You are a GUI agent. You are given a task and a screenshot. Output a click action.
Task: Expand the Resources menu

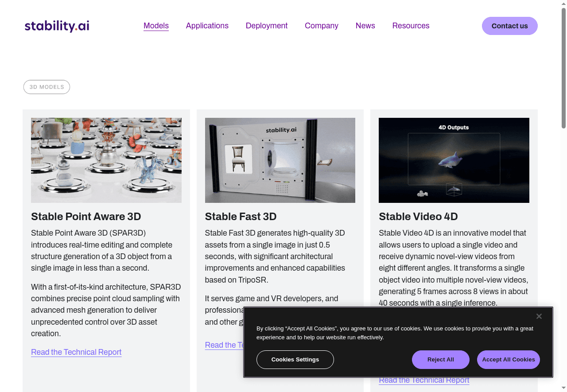(411, 26)
